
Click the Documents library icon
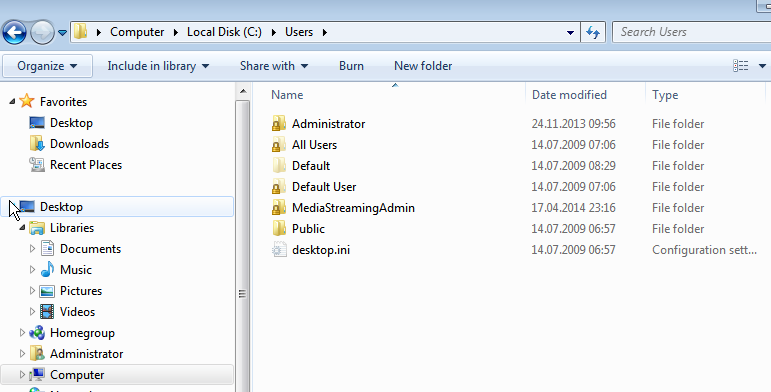(x=47, y=248)
